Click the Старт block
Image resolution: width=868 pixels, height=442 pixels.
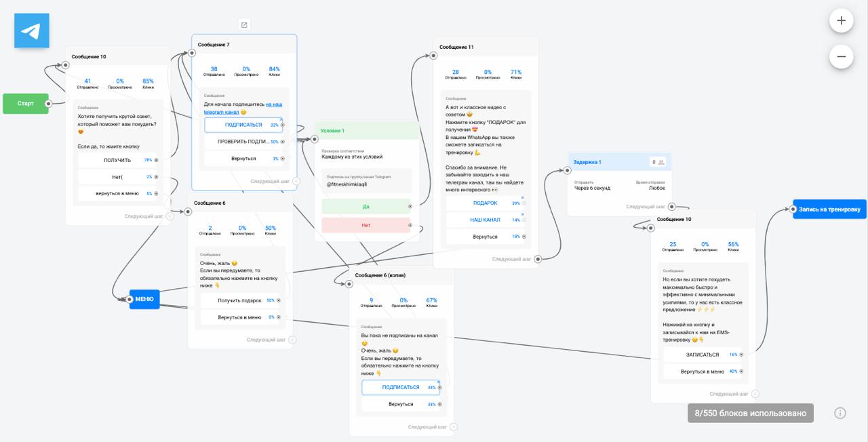25,104
